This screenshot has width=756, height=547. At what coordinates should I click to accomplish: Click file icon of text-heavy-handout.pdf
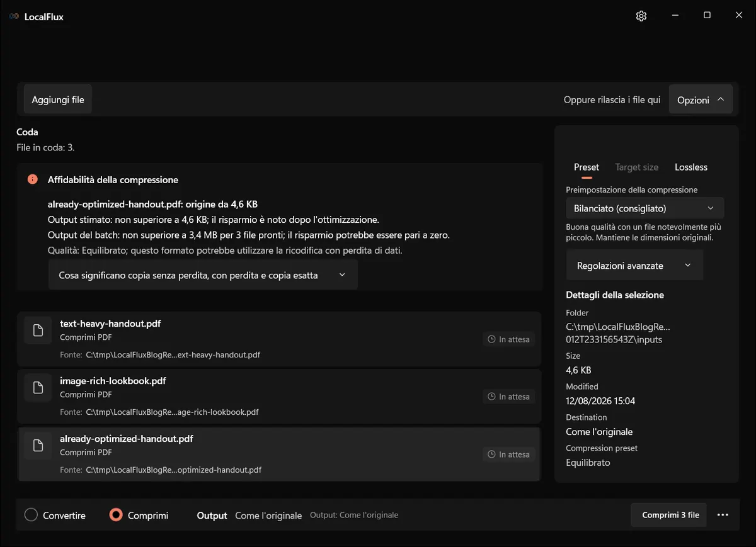[x=38, y=330]
